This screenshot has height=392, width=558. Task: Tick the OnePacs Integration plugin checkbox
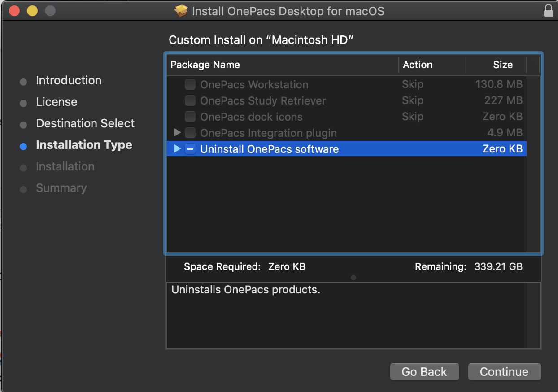[190, 133]
